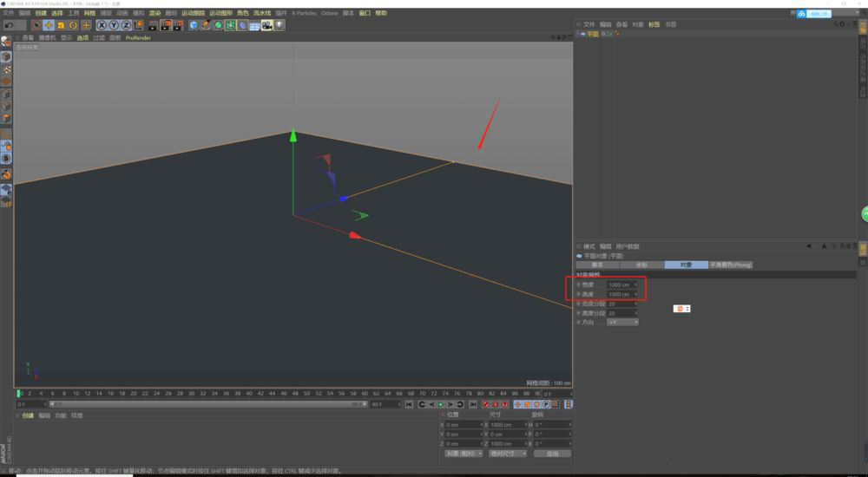Click the Light bulb icon
The width and height of the screenshot is (868, 477).
[x=279, y=25]
